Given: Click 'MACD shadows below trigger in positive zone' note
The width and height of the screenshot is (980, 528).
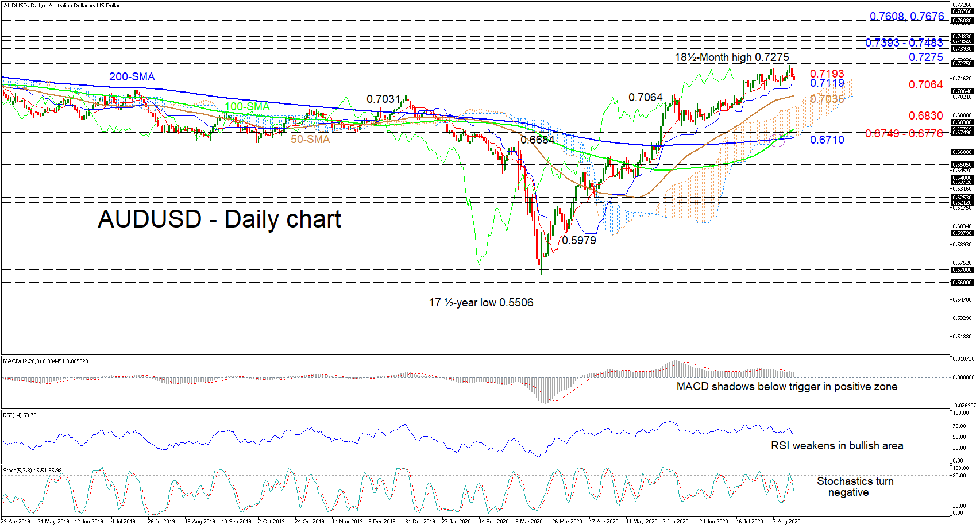Looking at the screenshot, I should coord(787,387).
